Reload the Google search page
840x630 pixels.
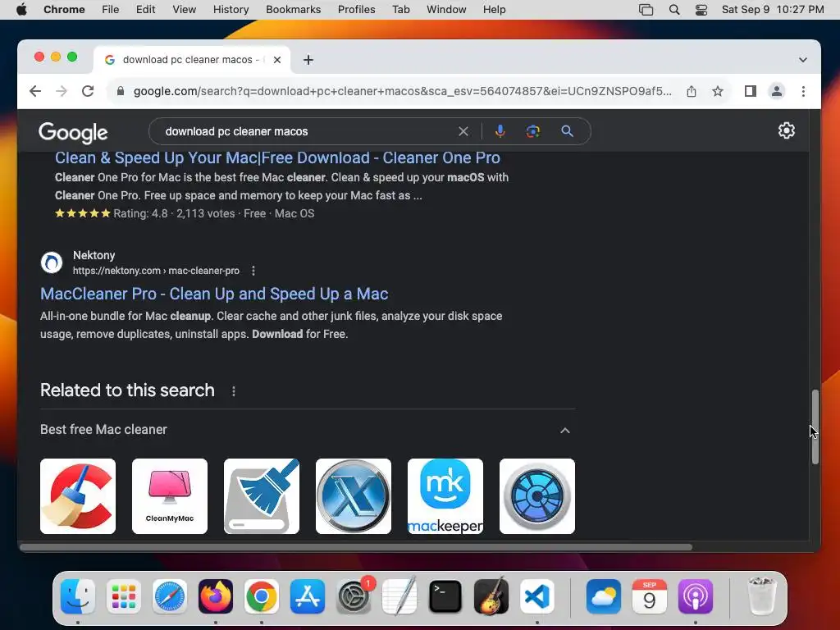[88, 91]
